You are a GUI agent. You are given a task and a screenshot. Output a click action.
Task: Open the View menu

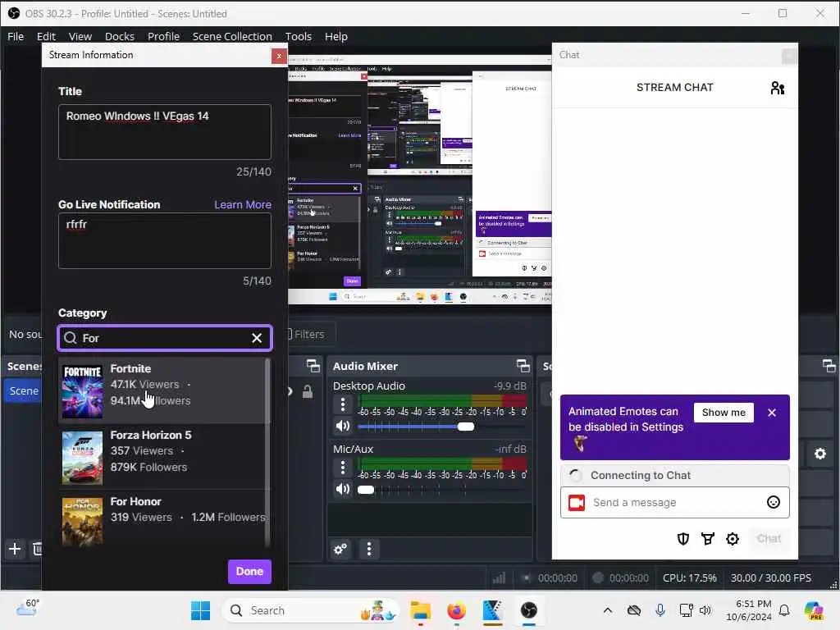point(80,36)
